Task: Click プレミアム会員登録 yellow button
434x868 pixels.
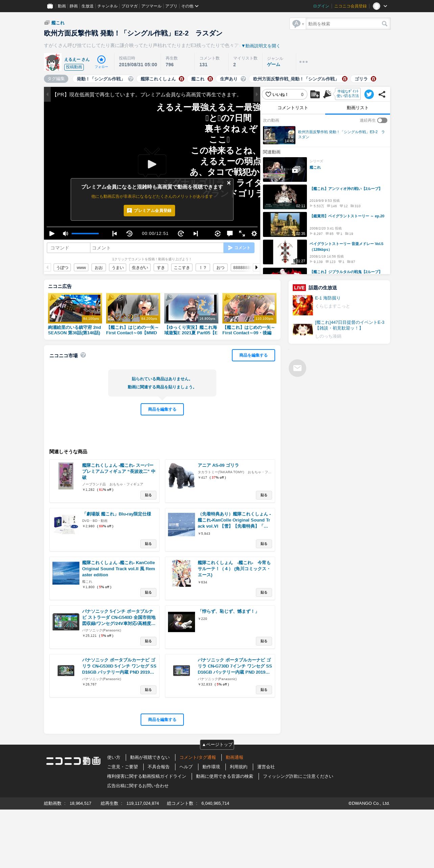Action: 149,211
